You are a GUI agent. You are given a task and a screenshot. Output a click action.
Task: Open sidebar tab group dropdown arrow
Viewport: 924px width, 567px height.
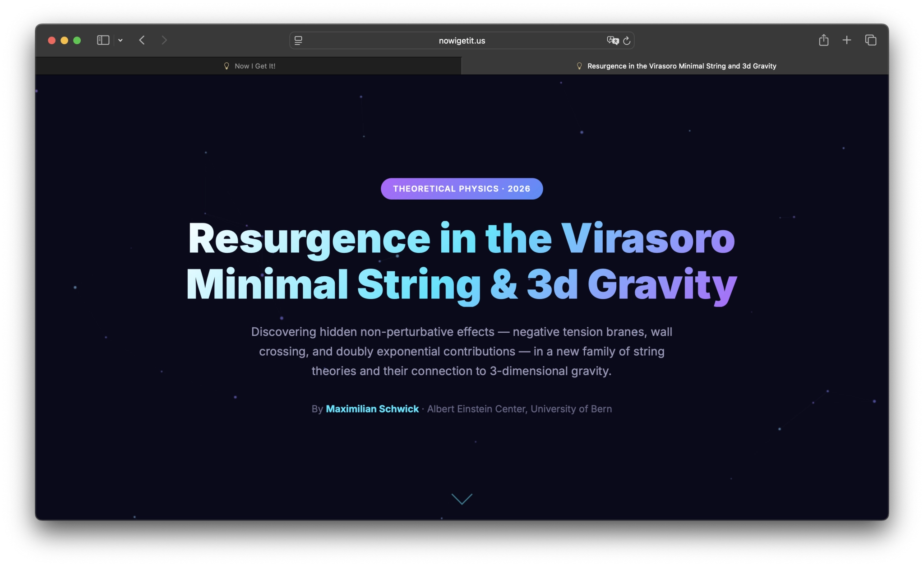pyautogui.click(x=120, y=40)
